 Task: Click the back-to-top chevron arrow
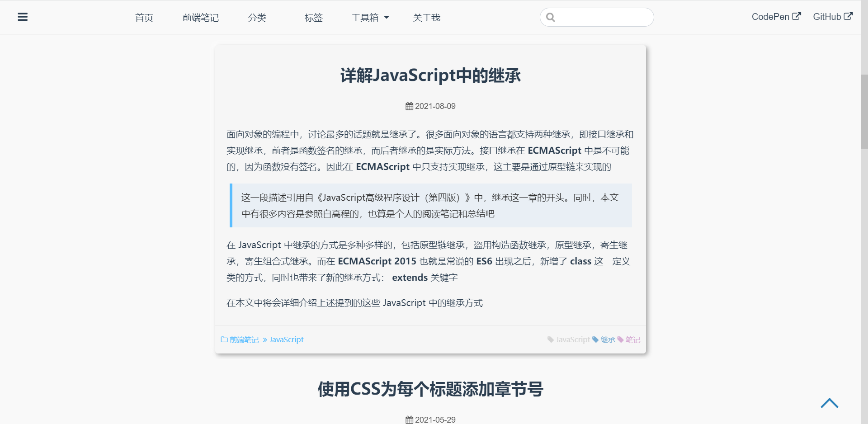(830, 403)
